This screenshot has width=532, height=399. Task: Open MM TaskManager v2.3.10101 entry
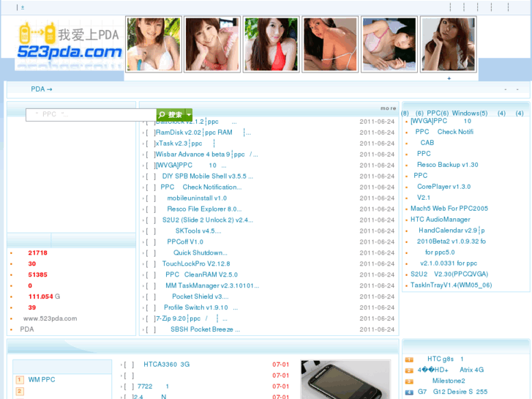pyautogui.click(x=212, y=286)
